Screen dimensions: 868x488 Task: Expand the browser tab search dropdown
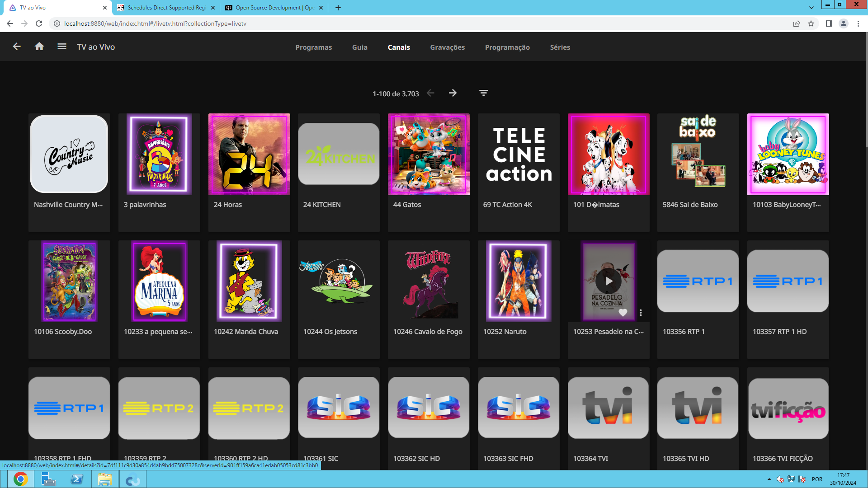tap(811, 8)
